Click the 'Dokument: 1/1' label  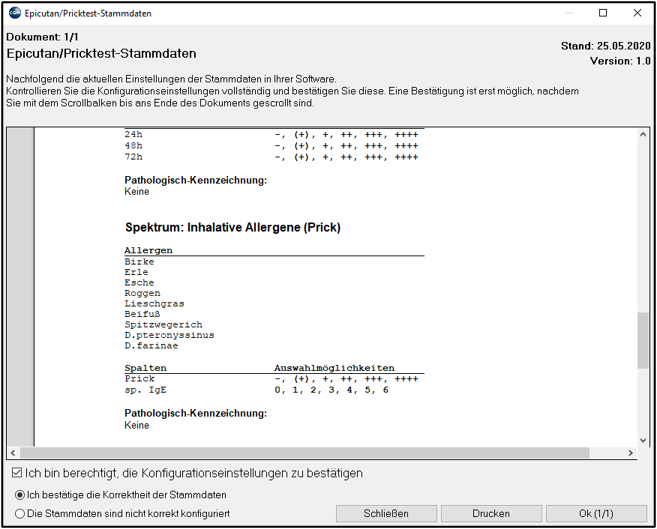[x=42, y=37]
